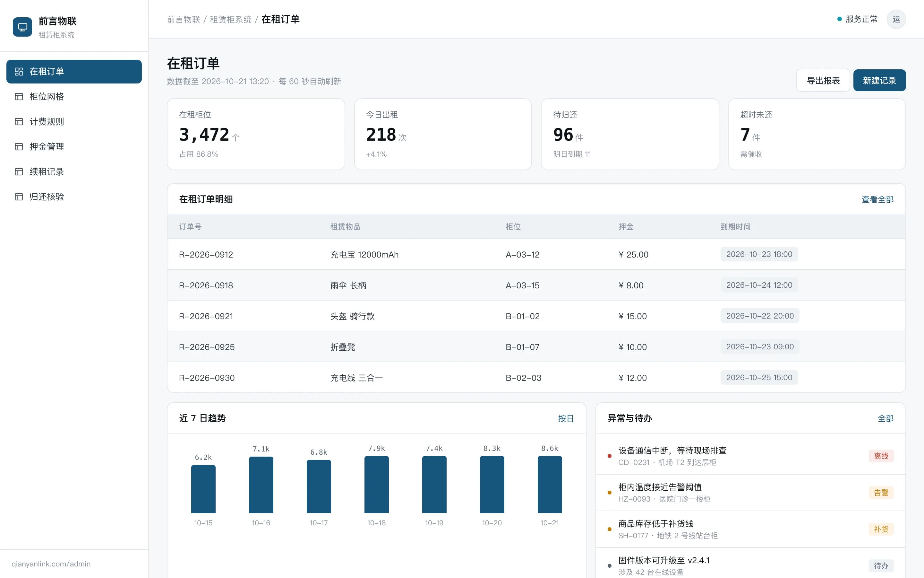924x578 pixels.
Task: Click the 导出报表 button
Action: click(x=823, y=80)
